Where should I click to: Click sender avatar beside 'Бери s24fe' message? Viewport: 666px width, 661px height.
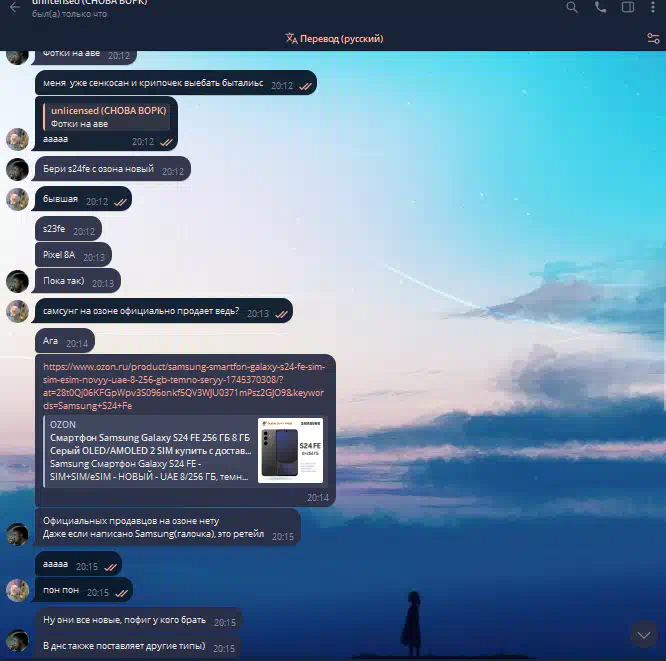click(17, 170)
